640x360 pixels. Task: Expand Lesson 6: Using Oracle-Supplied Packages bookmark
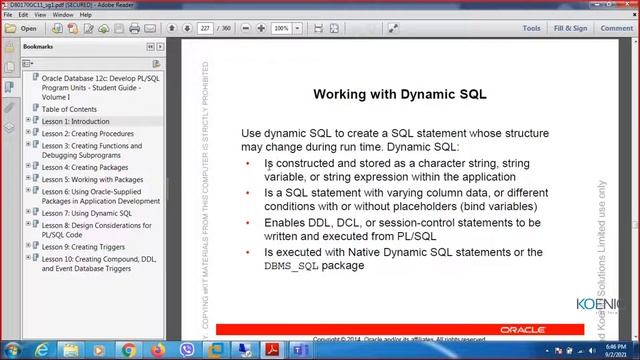28,190
